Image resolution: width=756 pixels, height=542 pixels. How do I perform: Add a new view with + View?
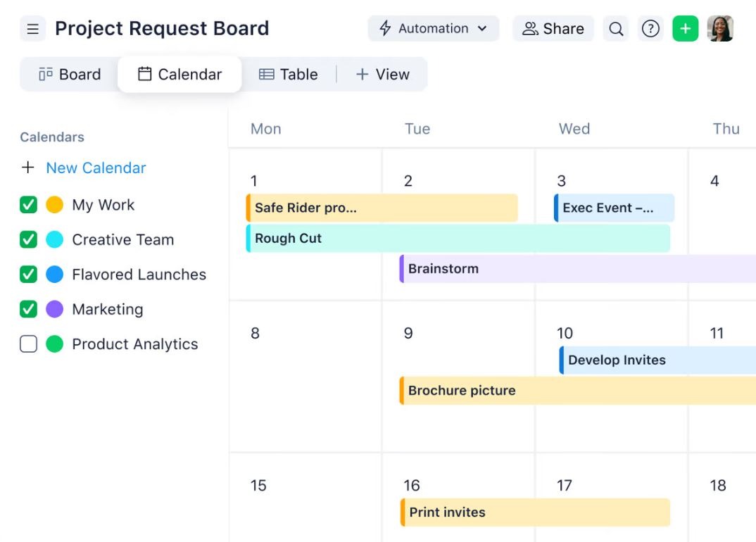point(382,75)
